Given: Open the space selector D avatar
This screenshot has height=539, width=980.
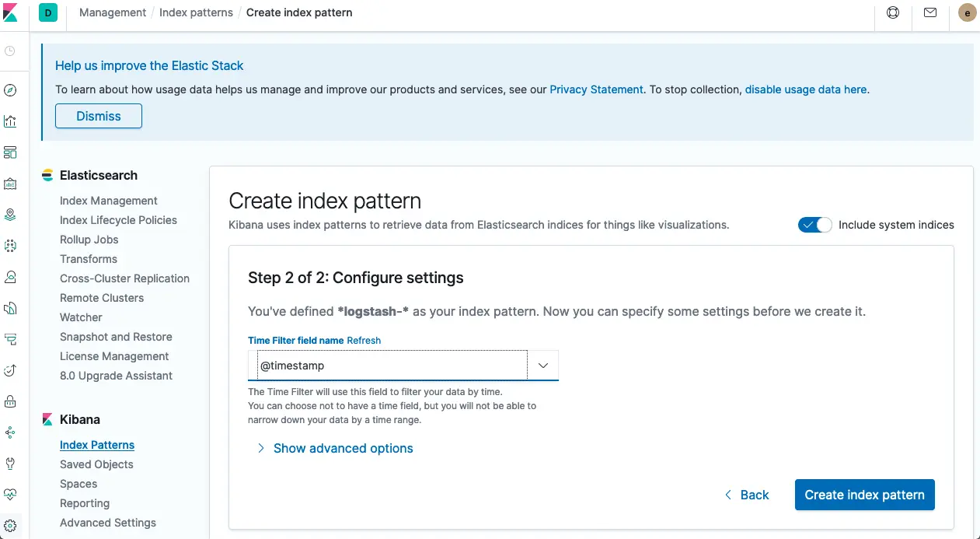Looking at the screenshot, I should [x=48, y=12].
